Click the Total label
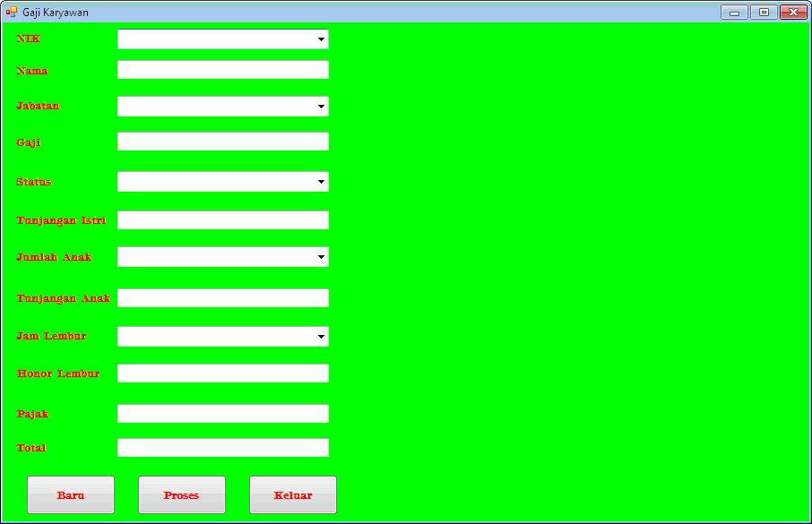Image resolution: width=812 pixels, height=524 pixels. (31, 449)
